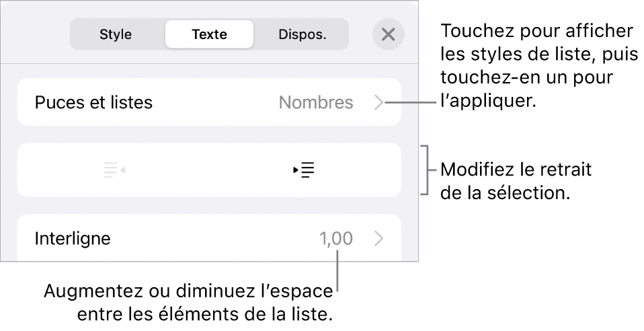644x331 pixels.
Task: Open the Interligne spacing row
Action: (74, 237)
